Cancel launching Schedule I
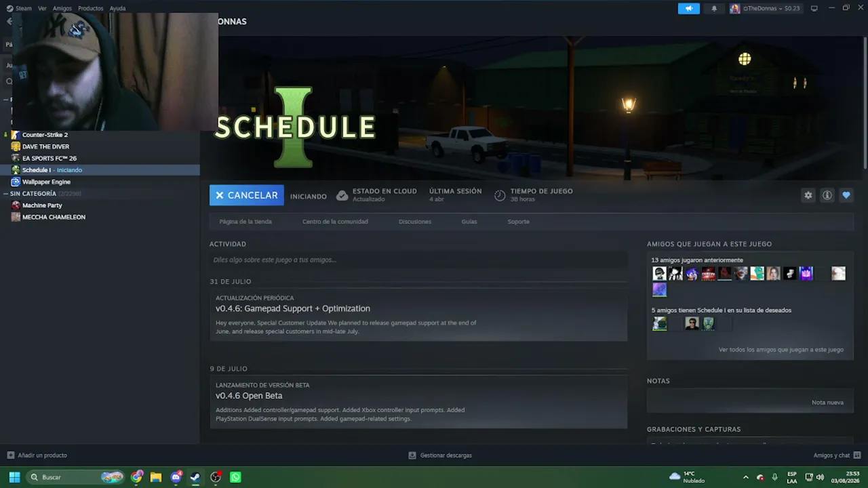The image size is (868, 488). click(x=247, y=195)
